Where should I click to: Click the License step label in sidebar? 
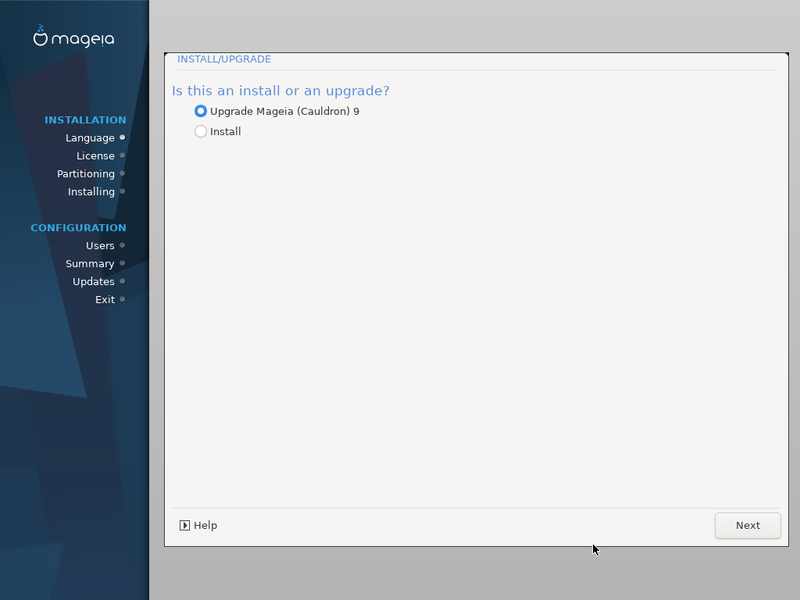tap(95, 156)
